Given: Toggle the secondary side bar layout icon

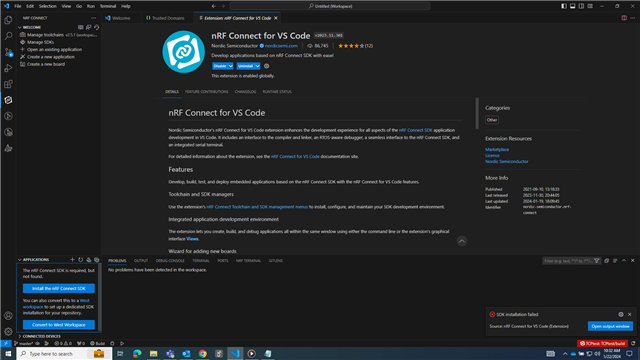Looking at the screenshot, I should pyautogui.click(x=581, y=6).
